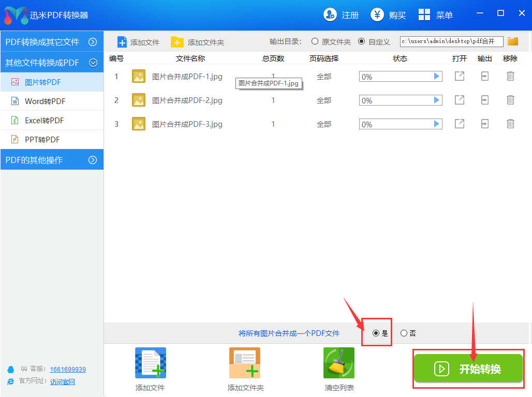Click the output icon for 图片合并成PDF-3.jpg row
Viewport: 532px width, 397px height.
click(x=485, y=124)
